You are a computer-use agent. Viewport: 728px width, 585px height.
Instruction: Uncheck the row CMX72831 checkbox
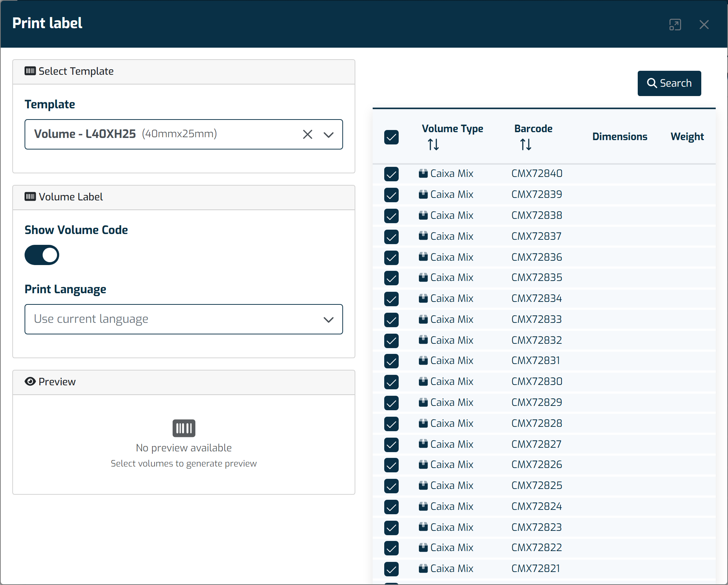point(391,361)
